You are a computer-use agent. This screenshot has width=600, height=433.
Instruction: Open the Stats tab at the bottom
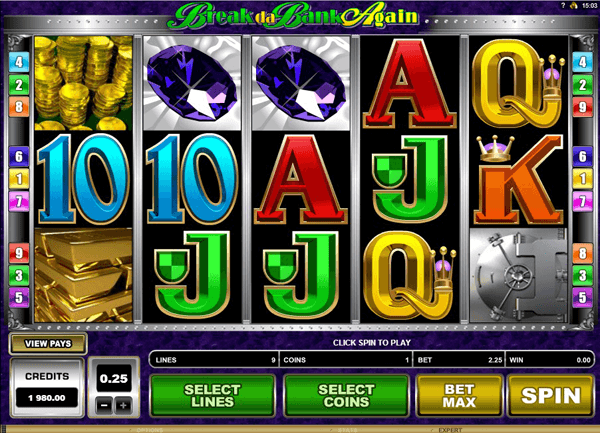coord(347,430)
